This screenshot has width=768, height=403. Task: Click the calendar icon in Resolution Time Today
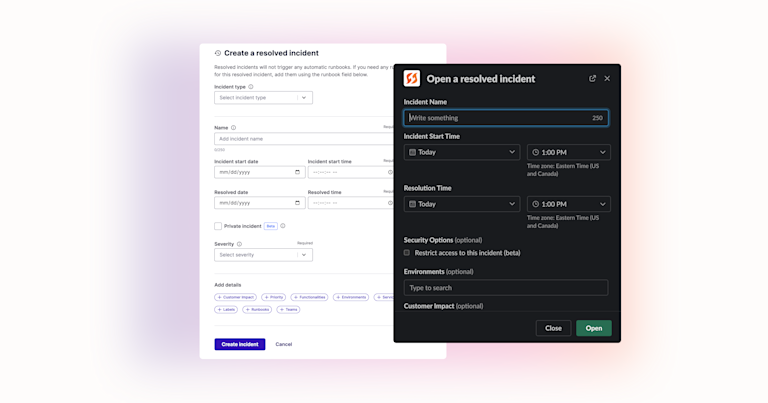pyautogui.click(x=412, y=204)
